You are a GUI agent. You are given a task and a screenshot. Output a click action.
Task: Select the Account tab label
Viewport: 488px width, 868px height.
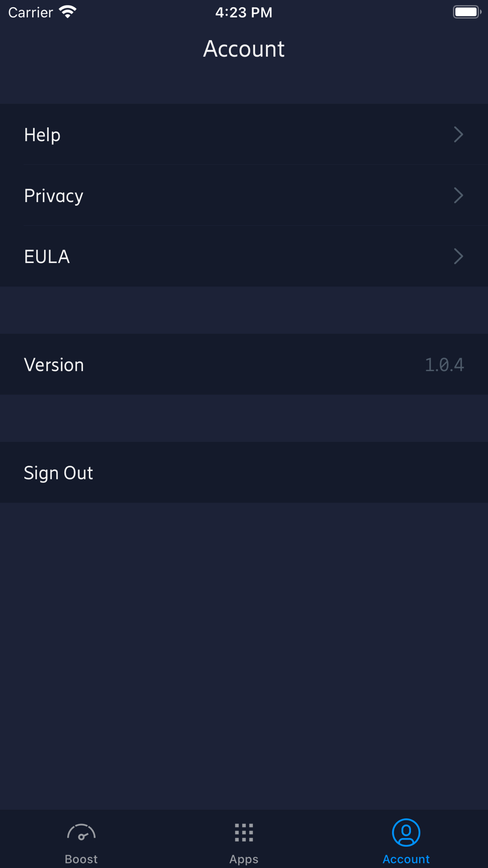tap(406, 859)
